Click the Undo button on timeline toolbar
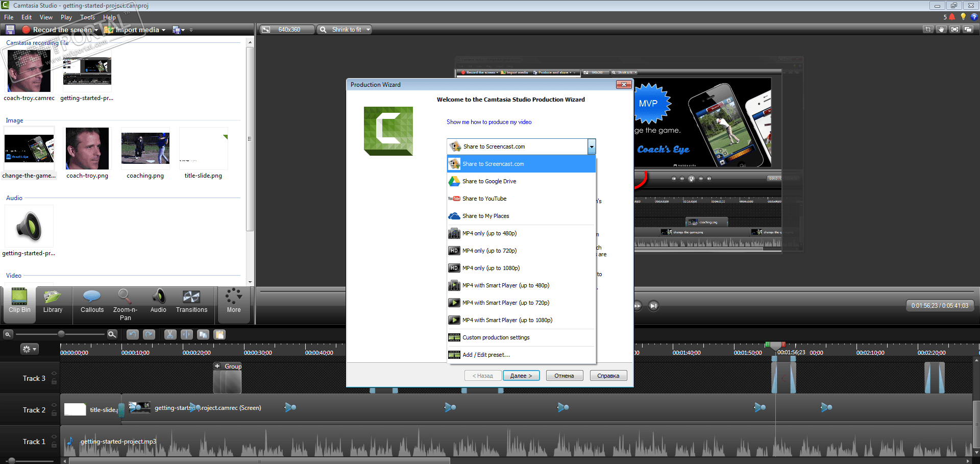 click(x=133, y=334)
